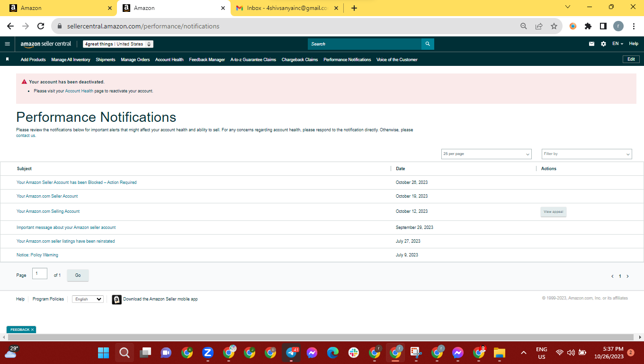Screen dimensions: 644x364
Task: Go back with the browser back arrow
Action: pyautogui.click(x=10, y=26)
